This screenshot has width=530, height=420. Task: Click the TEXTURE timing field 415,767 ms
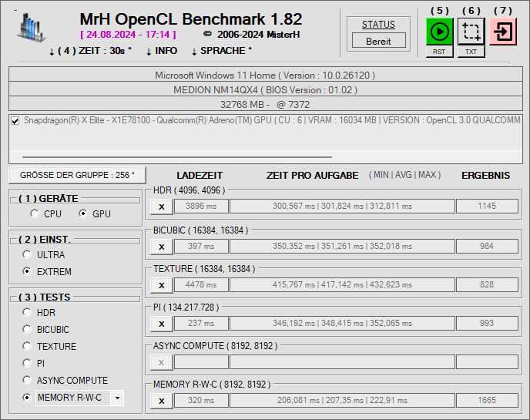[x=342, y=284]
